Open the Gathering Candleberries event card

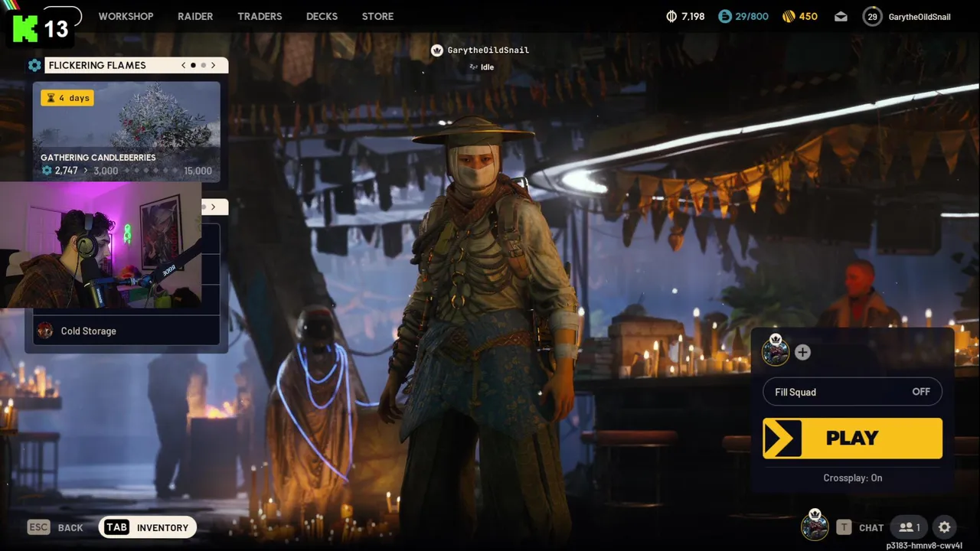(126, 132)
